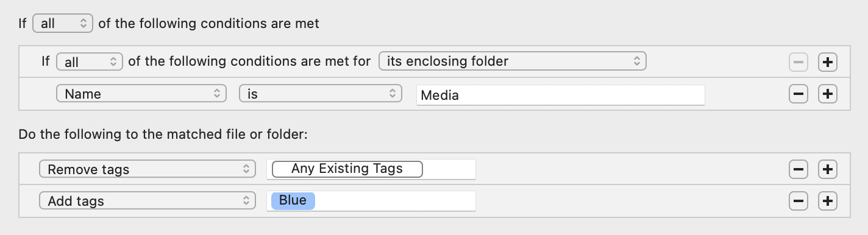
Task: Select the 'Any Existing Tags' token
Action: (347, 169)
